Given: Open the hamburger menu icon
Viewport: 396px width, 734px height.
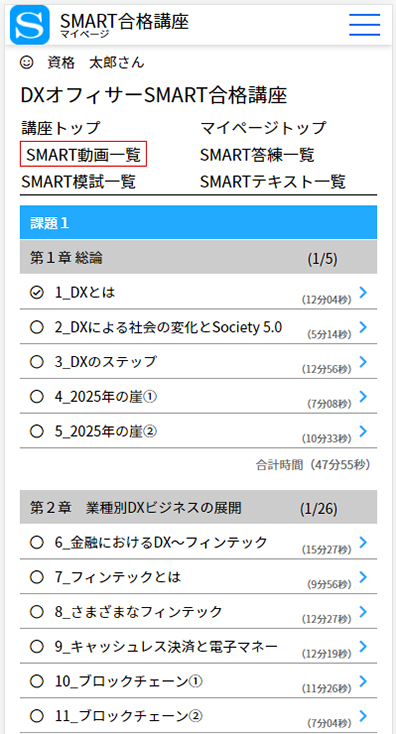Looking at the screenshot, I should coord(364,24).
